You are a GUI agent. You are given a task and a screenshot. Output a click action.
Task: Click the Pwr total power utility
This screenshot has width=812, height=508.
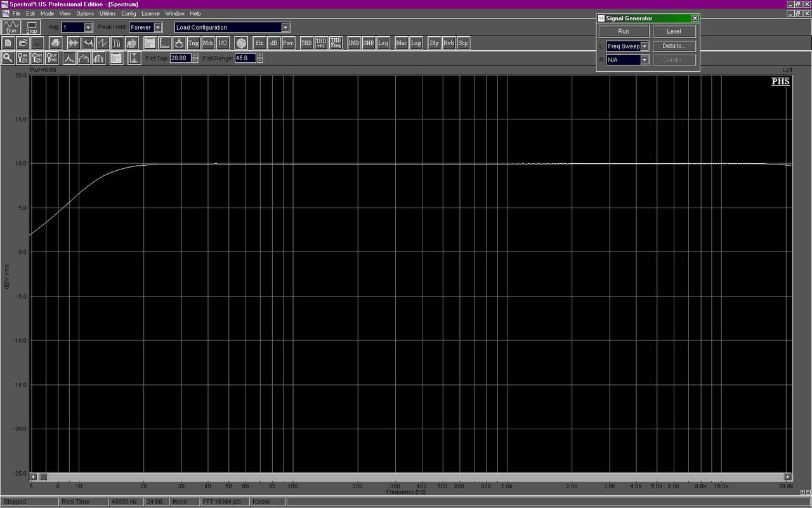coord(289,43)
